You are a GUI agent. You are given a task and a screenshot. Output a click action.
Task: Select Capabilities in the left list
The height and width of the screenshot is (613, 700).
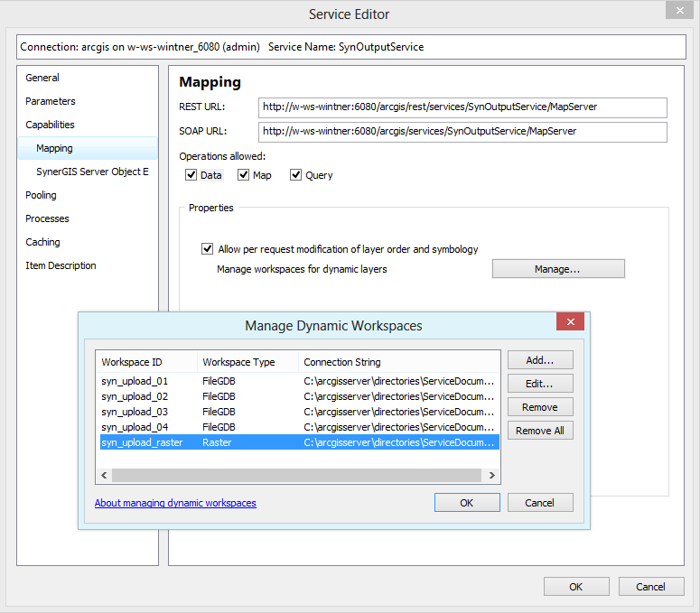point(88,125)
